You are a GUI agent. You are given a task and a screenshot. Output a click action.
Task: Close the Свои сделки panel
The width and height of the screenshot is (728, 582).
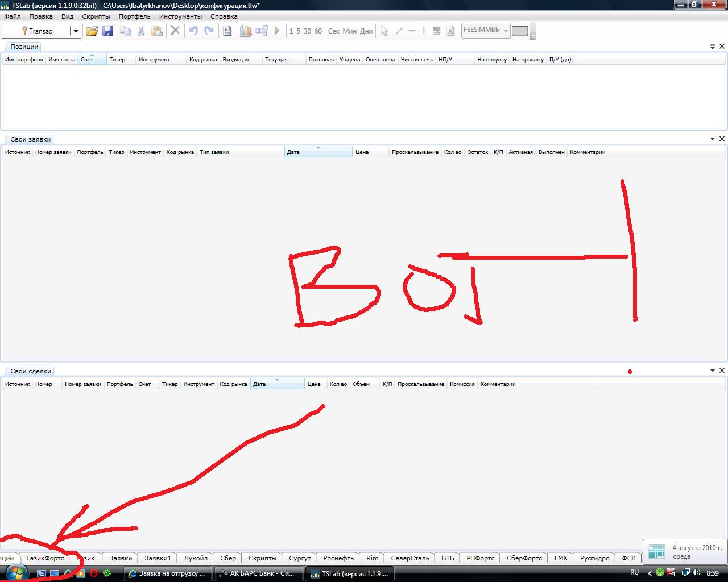pos(722,371)
